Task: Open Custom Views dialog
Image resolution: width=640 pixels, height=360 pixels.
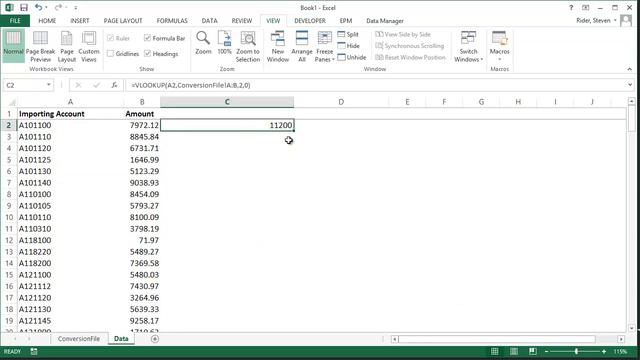Action: pos(89,47)
